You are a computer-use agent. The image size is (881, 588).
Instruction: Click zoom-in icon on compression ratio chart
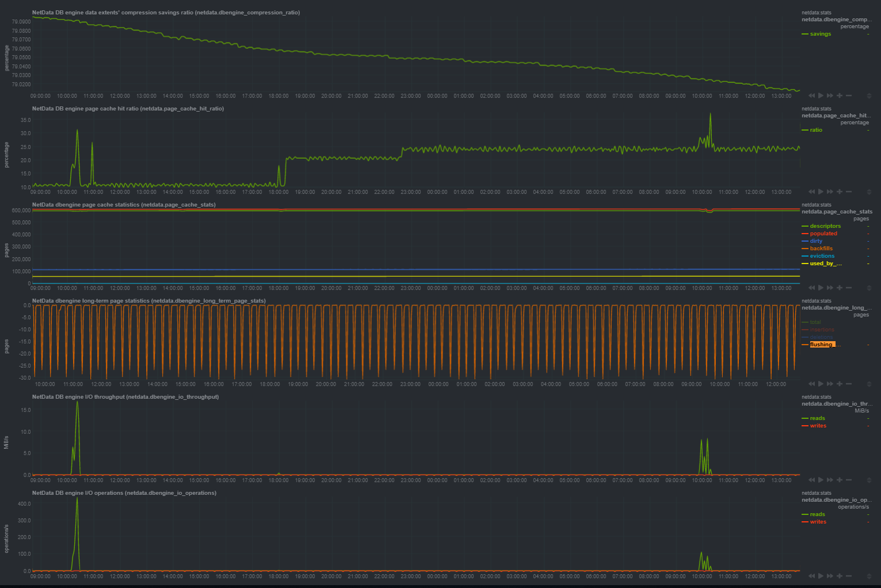[x=840, y=96]
